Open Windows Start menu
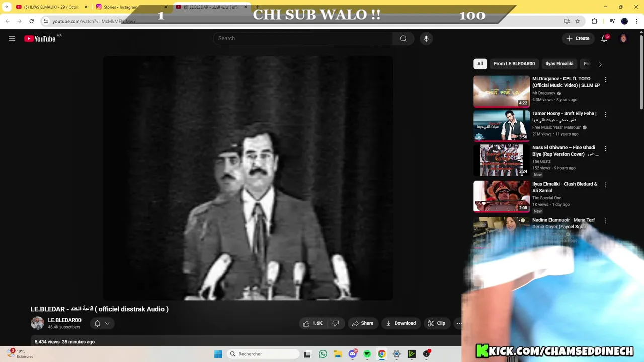Viewport: 644px width, 362px height. pyautogui.click(x=218, y=354)
